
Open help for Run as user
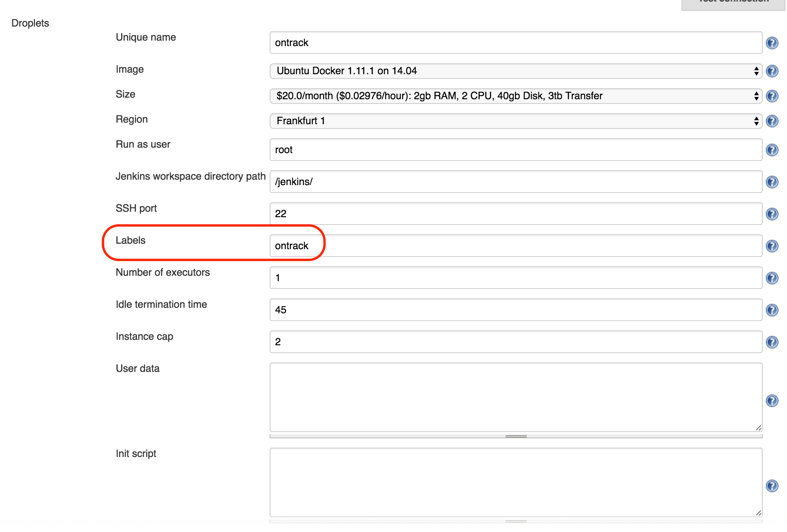pos(772,150)
